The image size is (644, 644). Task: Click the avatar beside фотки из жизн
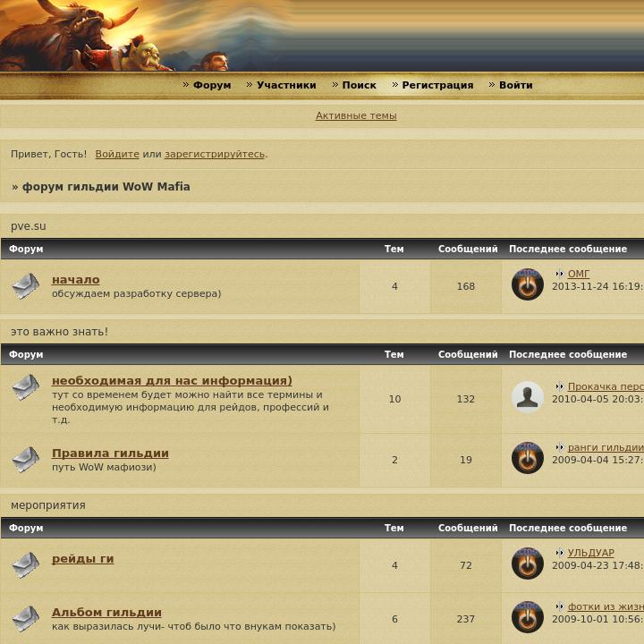pyautogui.click(x=528, y=617)
